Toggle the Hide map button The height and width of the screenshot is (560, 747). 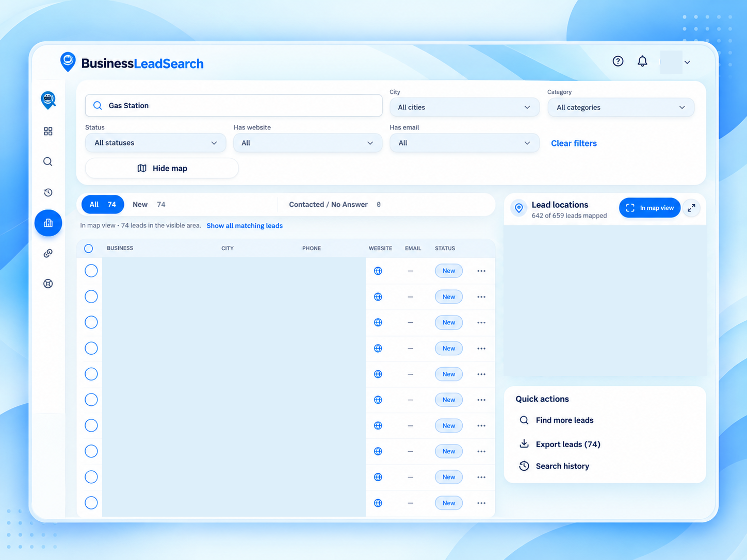coord(162,168)
